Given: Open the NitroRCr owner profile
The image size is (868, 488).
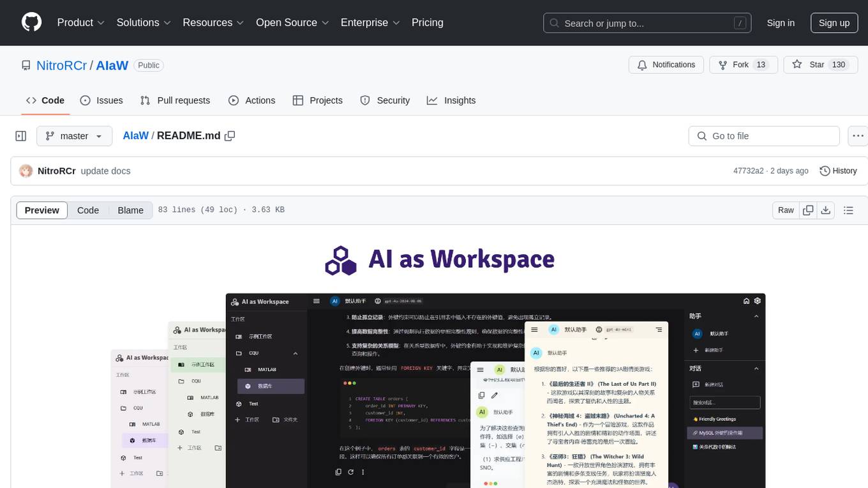Looking at the screenshot, I should point(61,65).
